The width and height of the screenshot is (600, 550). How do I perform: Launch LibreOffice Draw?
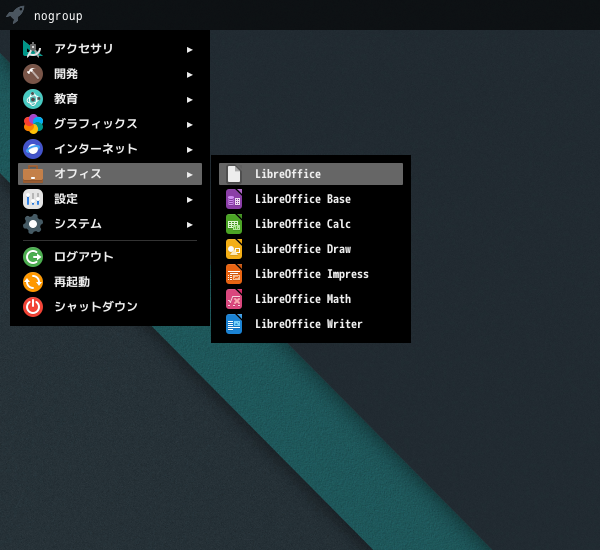(x=311, y=249)
